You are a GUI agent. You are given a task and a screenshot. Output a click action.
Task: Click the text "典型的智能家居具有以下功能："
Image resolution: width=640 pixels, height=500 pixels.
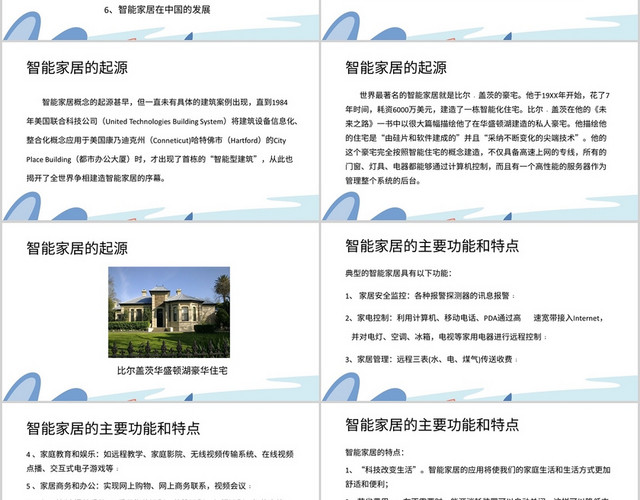[x=398, y=273]
